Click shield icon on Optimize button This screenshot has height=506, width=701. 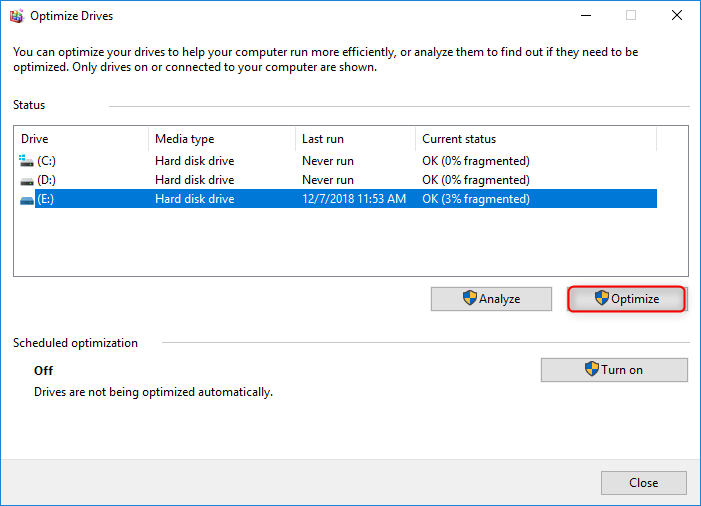click(601, 298)
